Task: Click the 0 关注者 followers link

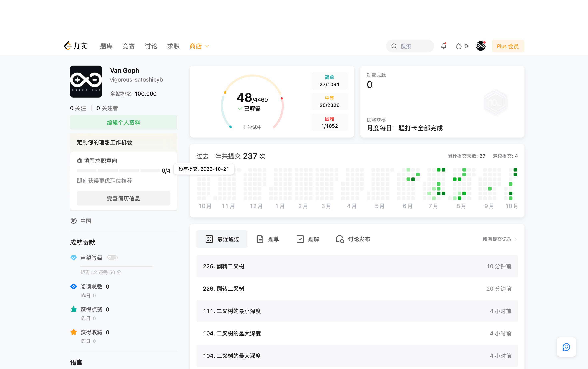Action: (x=107, y=108)
